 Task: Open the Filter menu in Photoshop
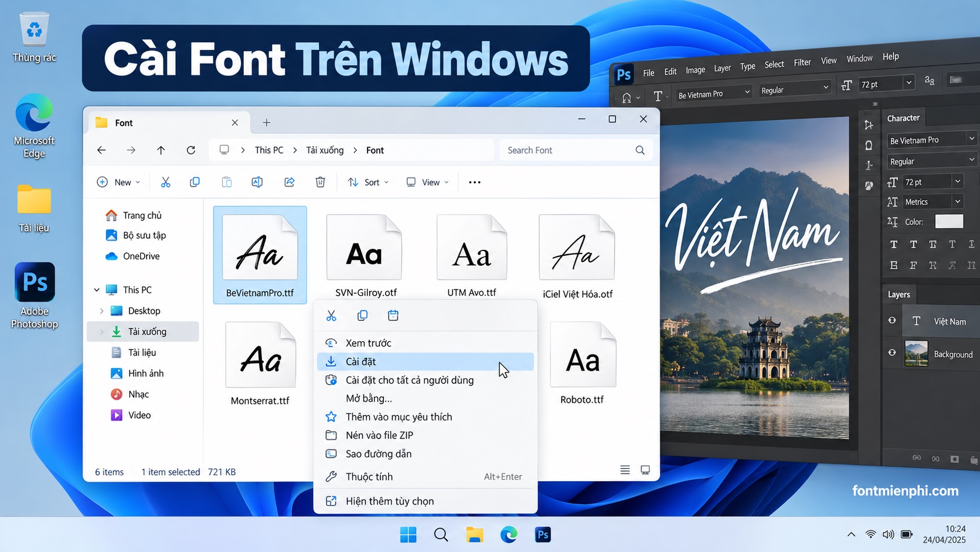coord(802,62)
